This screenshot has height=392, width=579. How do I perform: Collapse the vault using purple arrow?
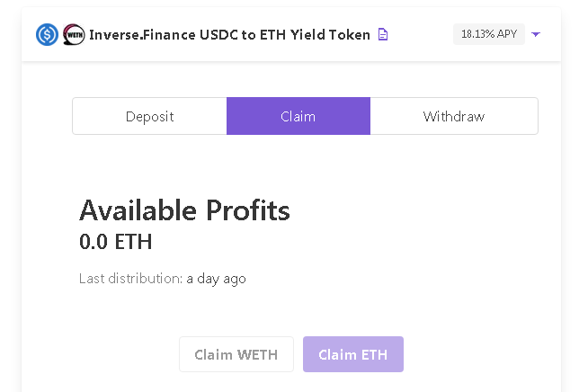[x=536, y=34]
